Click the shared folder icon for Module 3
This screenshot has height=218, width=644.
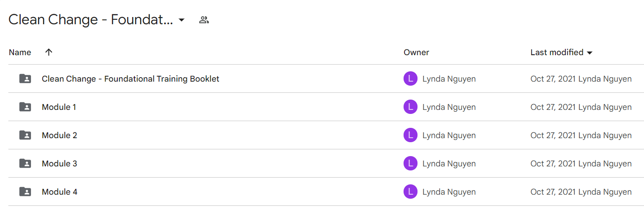pyautogui.click(x=25, y=164)
